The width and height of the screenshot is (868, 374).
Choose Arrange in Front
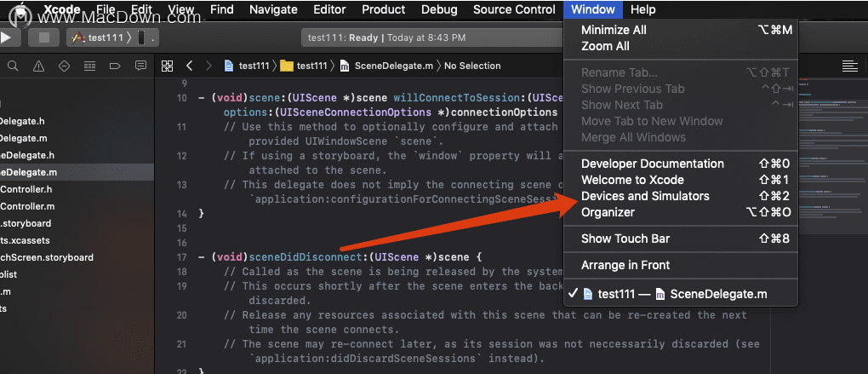681,265
